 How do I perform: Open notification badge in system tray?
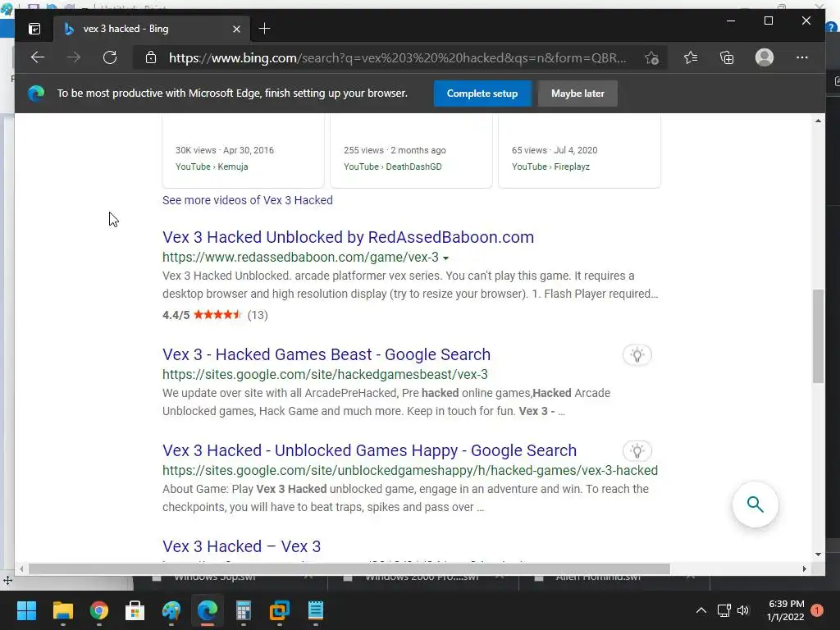click(x=817, y=610)
